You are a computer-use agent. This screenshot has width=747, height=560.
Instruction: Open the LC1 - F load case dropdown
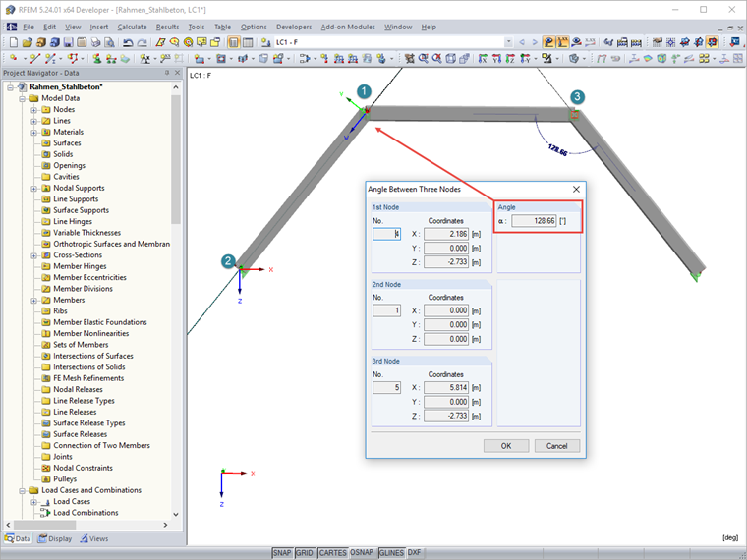[x=508, y=42]
